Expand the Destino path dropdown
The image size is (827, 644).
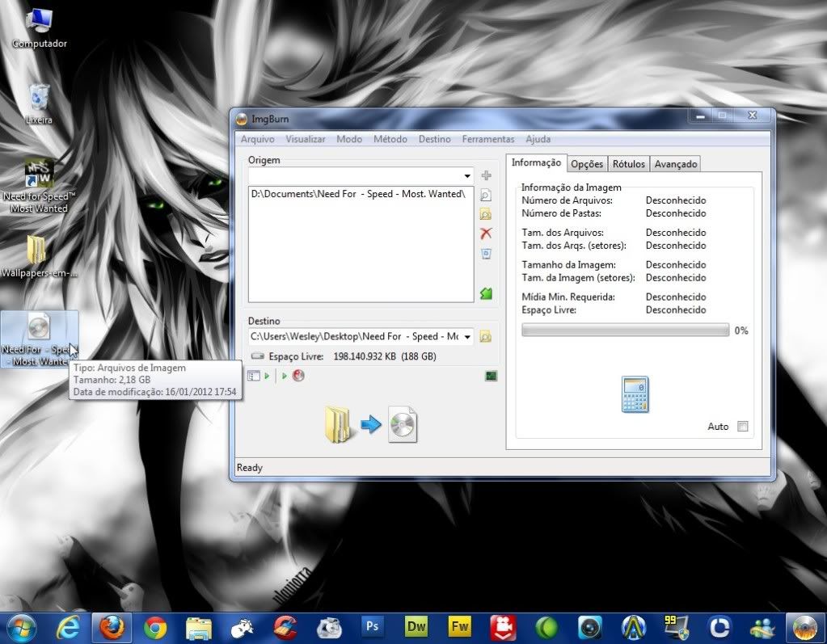click(x=467, y=337)
